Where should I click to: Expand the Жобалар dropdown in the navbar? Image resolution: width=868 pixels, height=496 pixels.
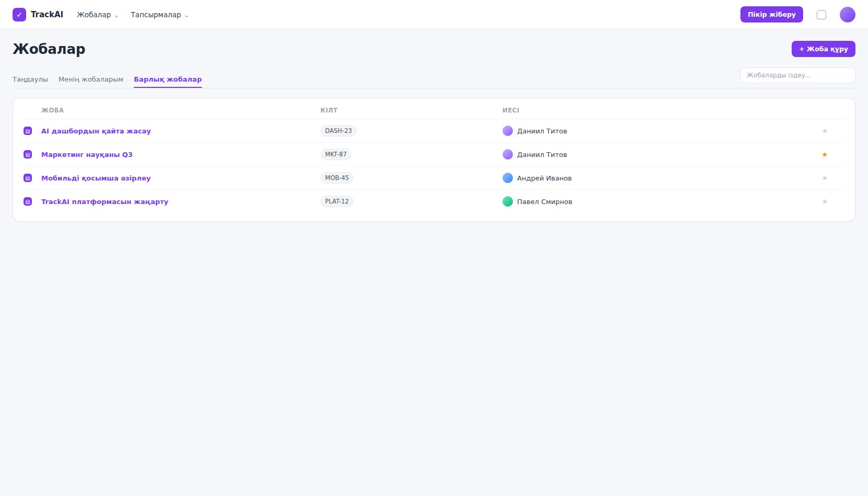click(x=98, y=15)
